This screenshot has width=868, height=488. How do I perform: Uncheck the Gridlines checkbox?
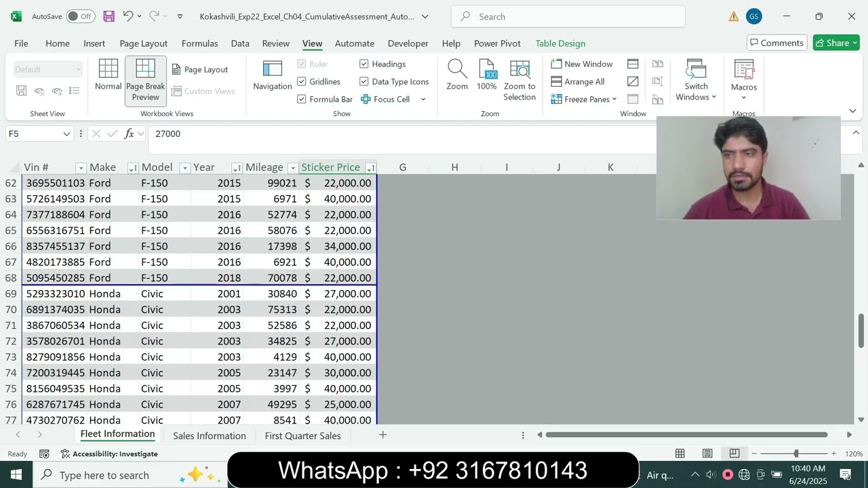point(302,81)
